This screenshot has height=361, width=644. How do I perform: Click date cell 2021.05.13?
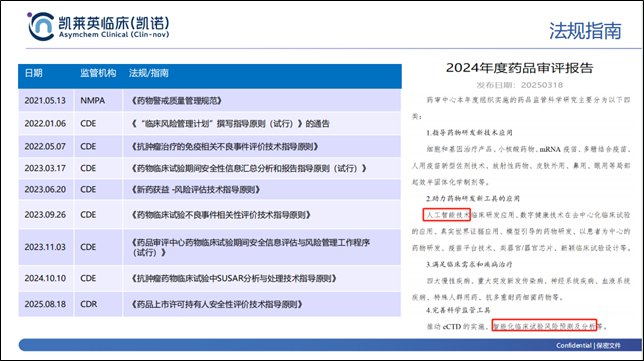coord(45,101)
